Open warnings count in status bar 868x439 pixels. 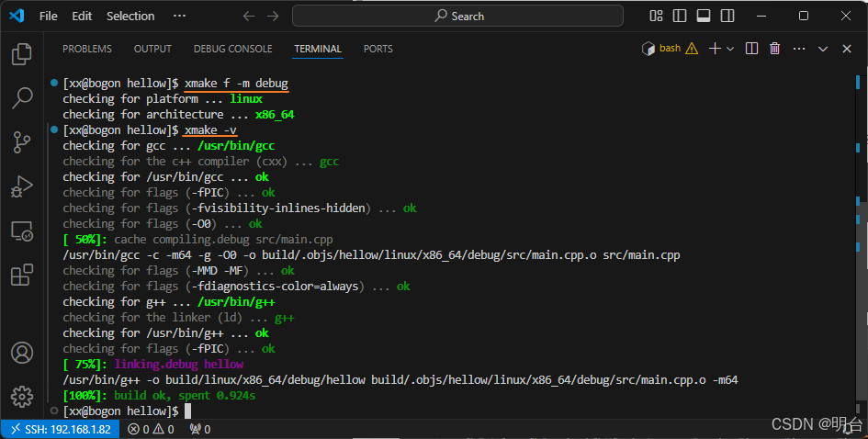coord(163,429)
